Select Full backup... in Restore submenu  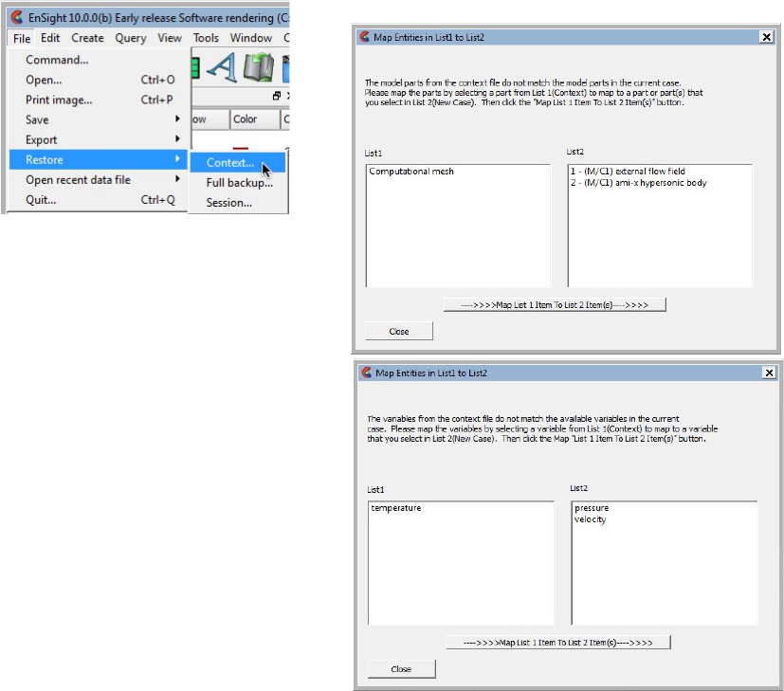pyautogui.click(x=238, y=183)
